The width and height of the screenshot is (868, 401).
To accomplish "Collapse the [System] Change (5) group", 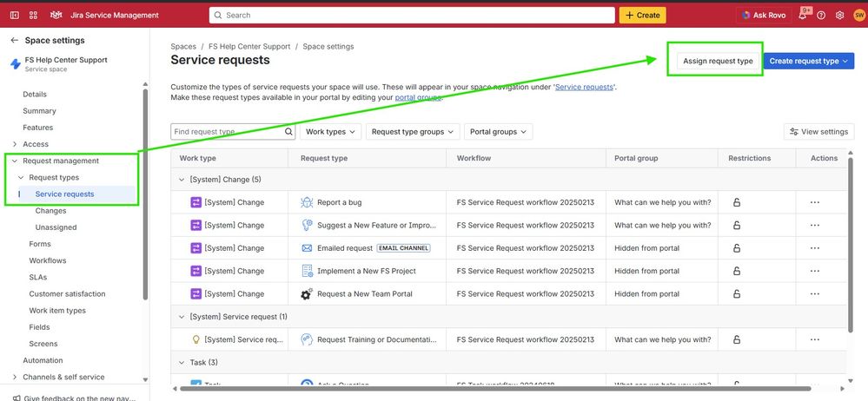I will coord(181,180).
